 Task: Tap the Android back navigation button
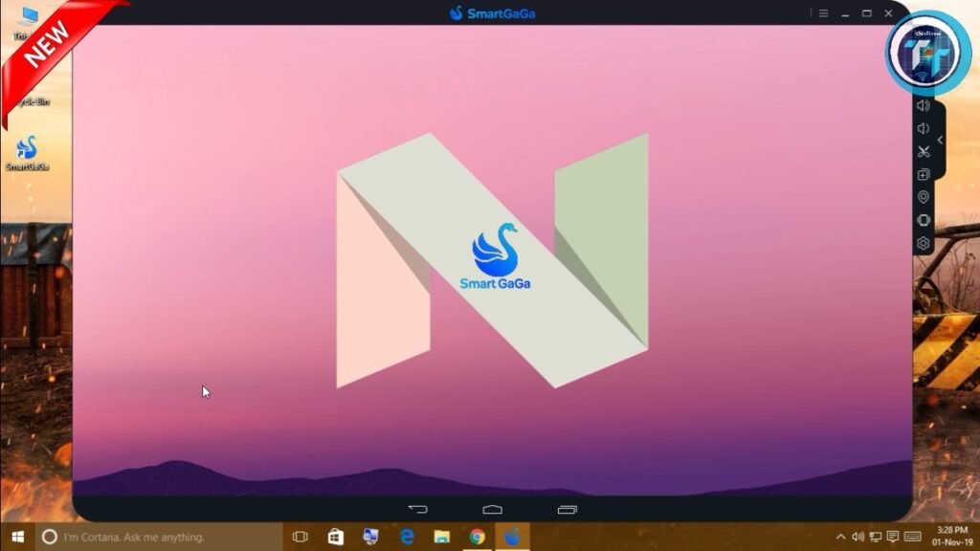coord(417,509)
